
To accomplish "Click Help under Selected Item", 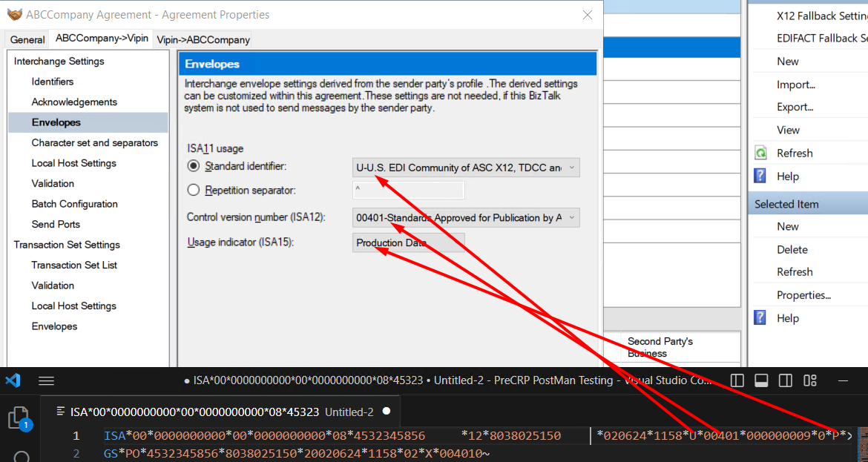I will (x=788, y=318).
